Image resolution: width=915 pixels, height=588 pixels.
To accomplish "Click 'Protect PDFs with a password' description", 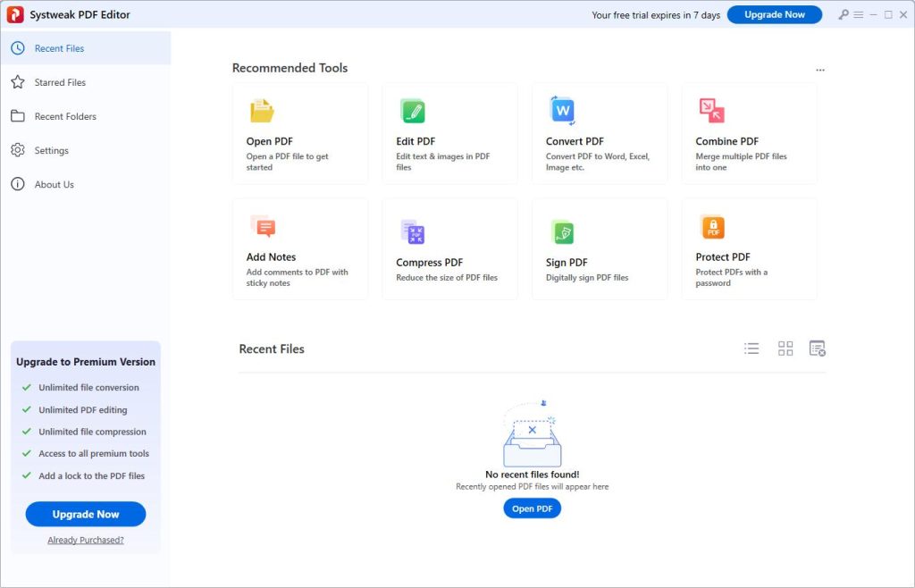I will pyautogui.click(x=732, y=277).
